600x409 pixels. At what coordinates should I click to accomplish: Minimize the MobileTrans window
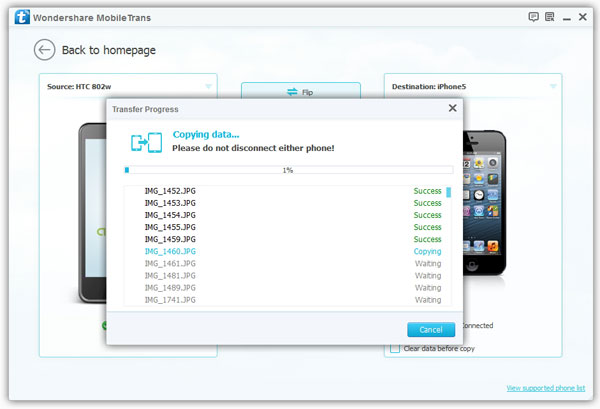point(567,18)
